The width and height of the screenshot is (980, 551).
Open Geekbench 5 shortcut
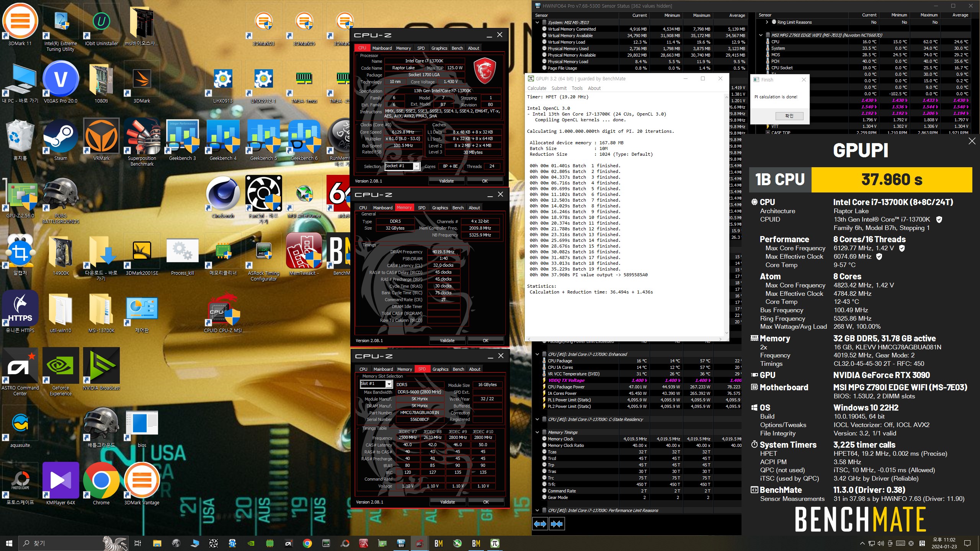point(264,139)
